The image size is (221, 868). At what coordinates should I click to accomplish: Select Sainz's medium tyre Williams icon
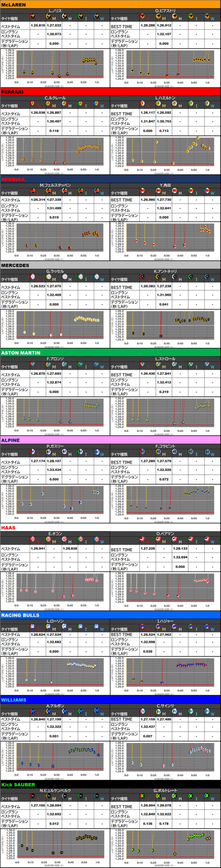click(158, 711)
